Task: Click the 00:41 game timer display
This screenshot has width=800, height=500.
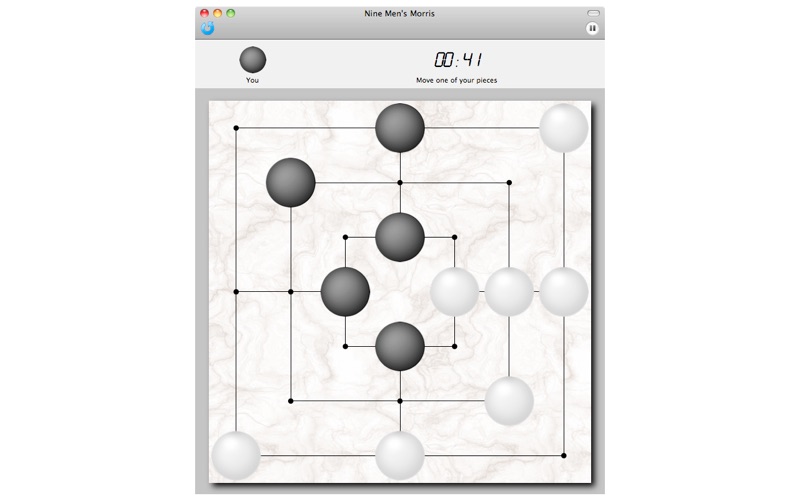Action: [x=458, y=60]
